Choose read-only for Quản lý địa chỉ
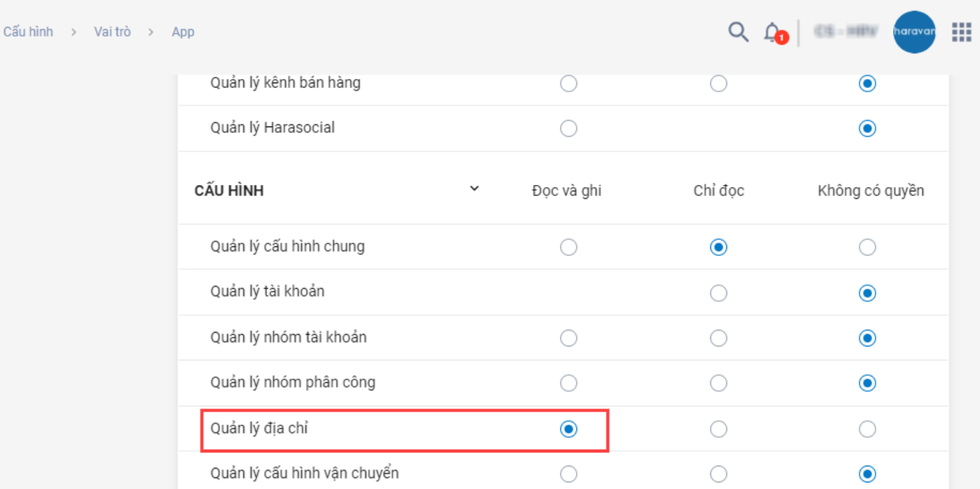Viewport: 980px width, 489px height. click(718, 429)
